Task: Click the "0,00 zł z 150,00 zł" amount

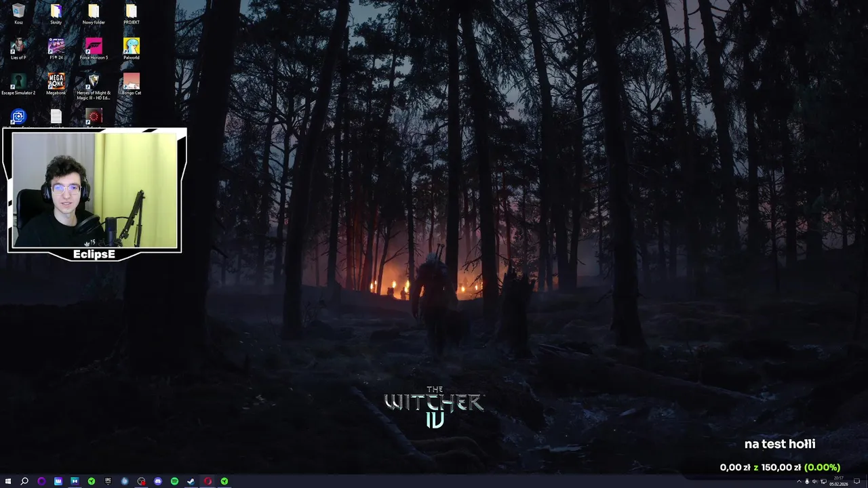Action: [x=760, y=468]
